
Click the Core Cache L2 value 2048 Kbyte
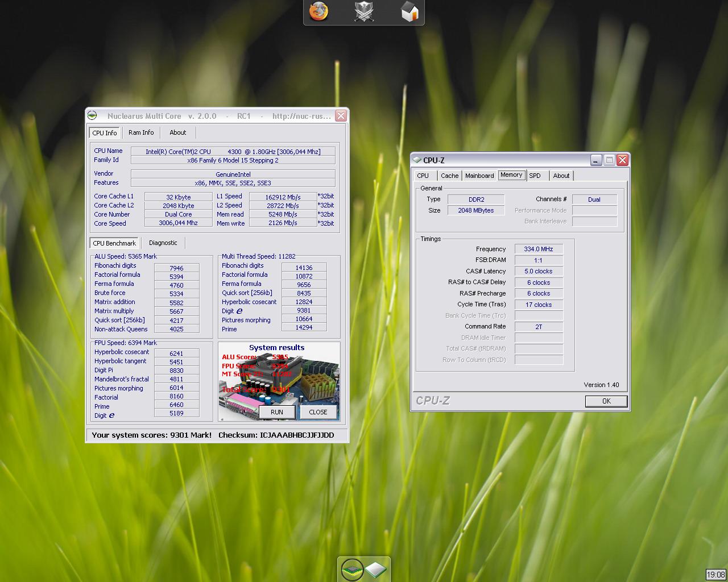click(179, 206)
